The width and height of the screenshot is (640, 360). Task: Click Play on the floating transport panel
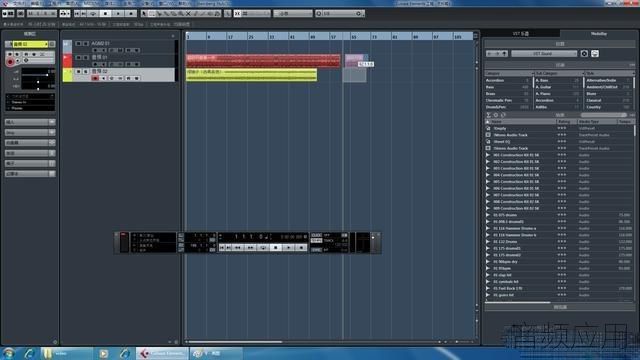(x=289, y=247)
